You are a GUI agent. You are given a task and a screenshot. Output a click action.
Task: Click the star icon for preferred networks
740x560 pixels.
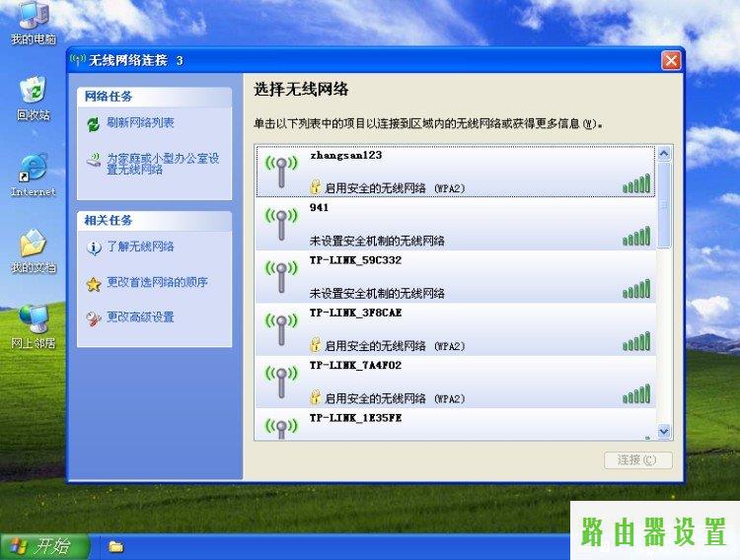point(93,284)
